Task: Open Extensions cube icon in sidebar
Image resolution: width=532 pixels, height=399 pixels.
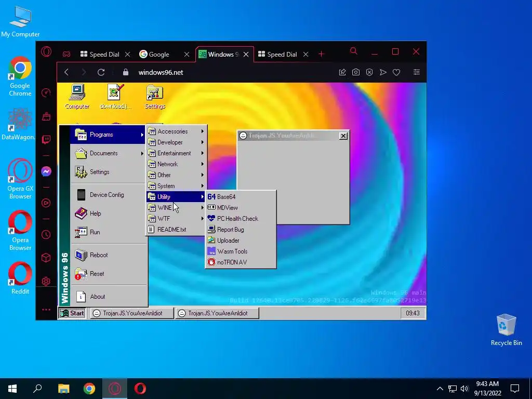Action: coord(46,258)
